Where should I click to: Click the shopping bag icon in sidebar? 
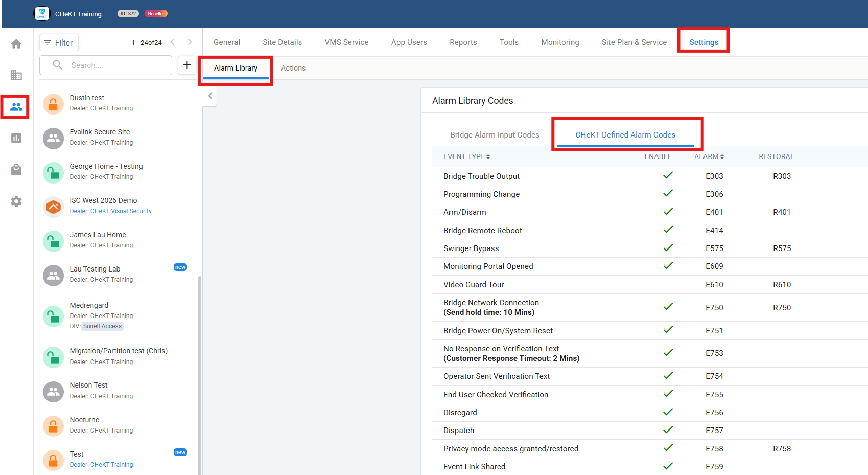(16, 170)
